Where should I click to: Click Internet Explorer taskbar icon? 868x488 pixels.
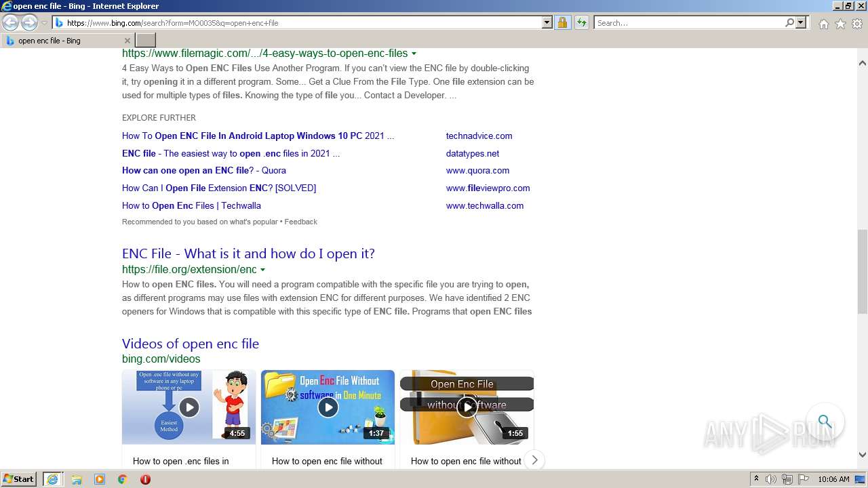52,479
